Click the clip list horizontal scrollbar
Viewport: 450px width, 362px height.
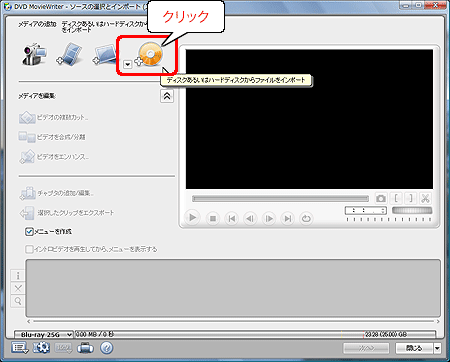[233, 321]
